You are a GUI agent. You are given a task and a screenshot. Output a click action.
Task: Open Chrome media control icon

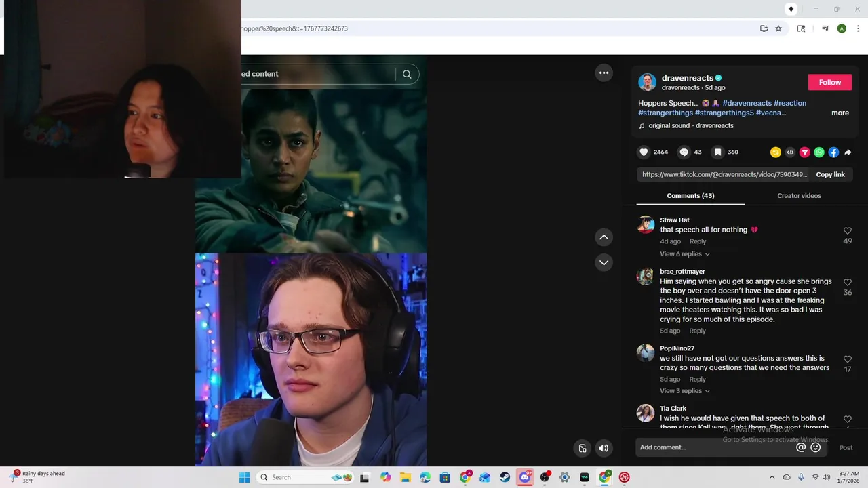[x=825, y=28]
